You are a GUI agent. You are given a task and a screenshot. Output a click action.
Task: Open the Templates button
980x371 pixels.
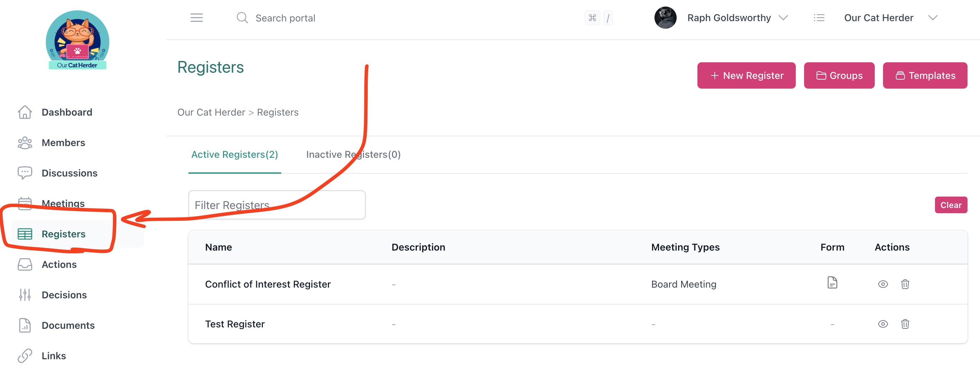pos(925,75)
